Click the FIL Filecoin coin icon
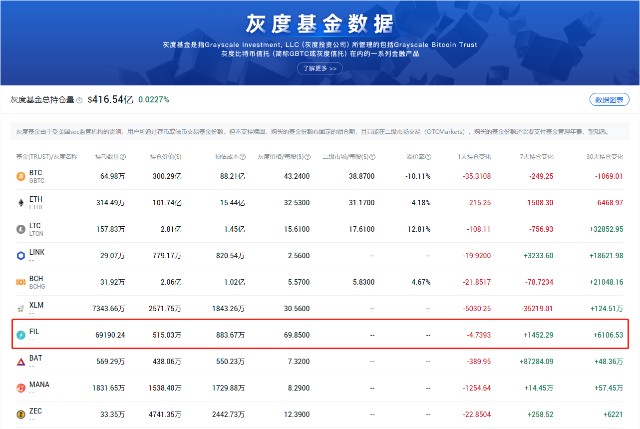 [x=20, y=335]
